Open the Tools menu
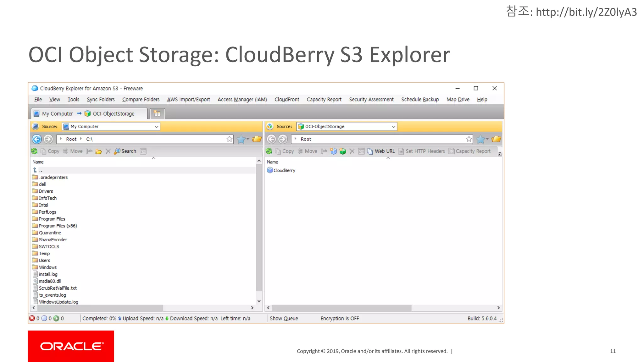This screenshot has width=644, height=362. tap(73, 100)
